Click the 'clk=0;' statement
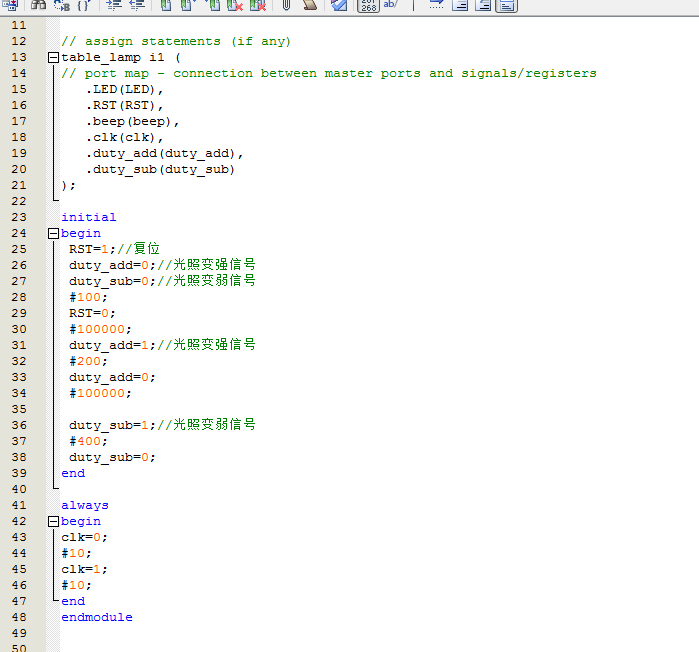This screenshot has width=699, height=652. (x=84, y=537)
